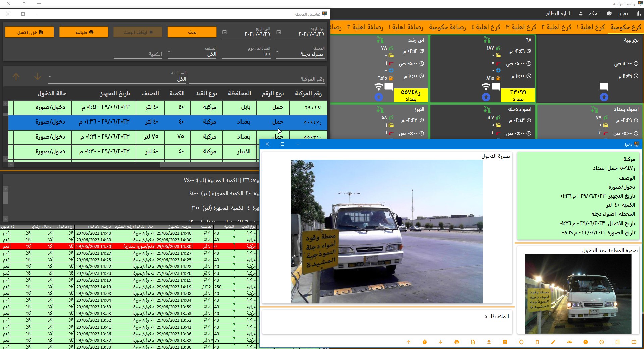
Task: Click blue upload circle on station ٦٨ card
Action: (x=486, y=97)
